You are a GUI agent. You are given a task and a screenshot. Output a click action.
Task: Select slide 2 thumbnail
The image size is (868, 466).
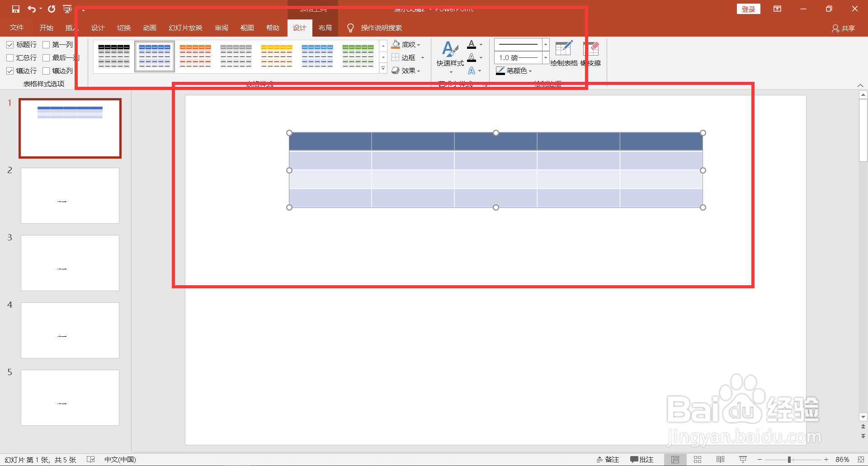click(x=70, y=196)
